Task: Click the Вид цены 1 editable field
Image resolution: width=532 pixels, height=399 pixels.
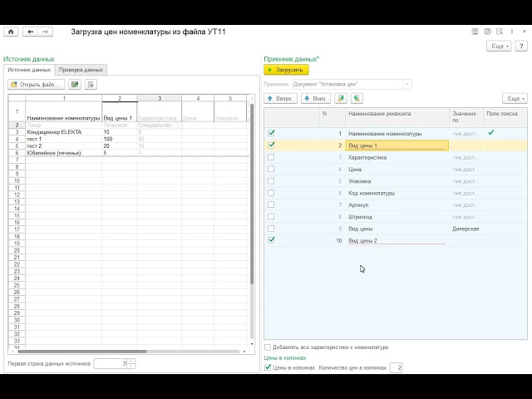Action: pos(397,145)
